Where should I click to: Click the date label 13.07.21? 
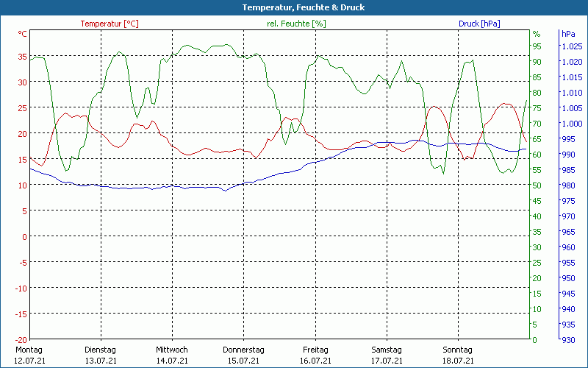point(101,361)
